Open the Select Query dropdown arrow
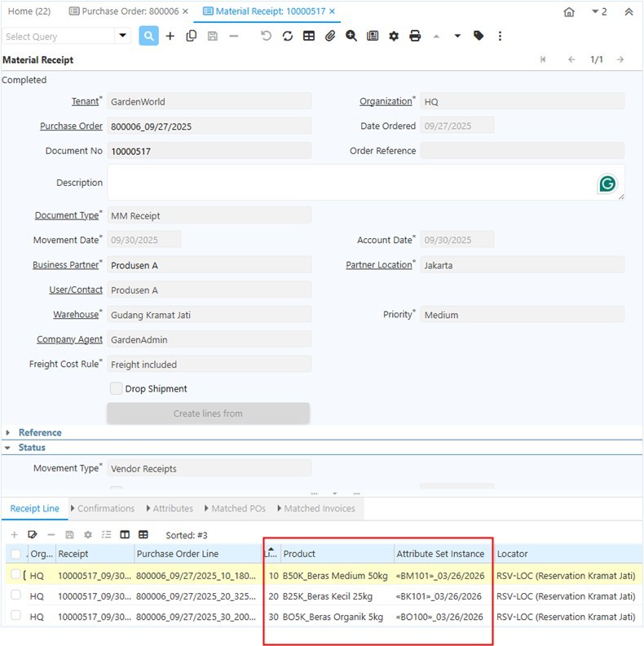The image size is (644, 646). 124,36
